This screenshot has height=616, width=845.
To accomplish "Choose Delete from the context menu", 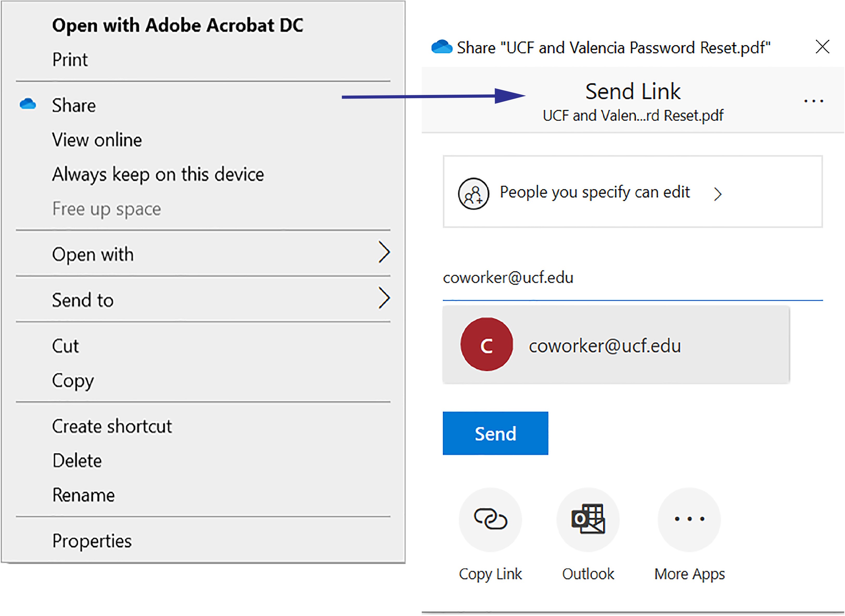I will pyautogui.click(x=77, y=461).
